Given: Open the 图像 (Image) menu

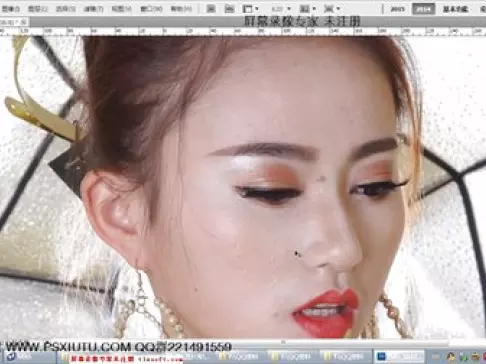Looking at the screenshot, I should click(x=11, y=9).
